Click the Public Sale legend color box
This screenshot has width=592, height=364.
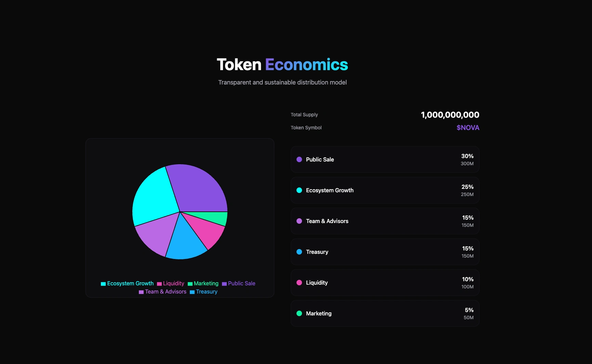pyautogui.click(x=224, y=284)
